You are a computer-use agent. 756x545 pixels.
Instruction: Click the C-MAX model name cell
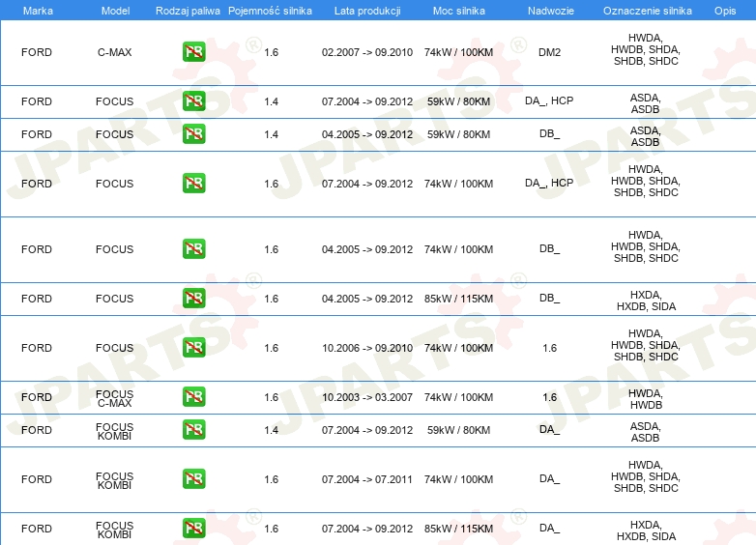click(114, 52)
